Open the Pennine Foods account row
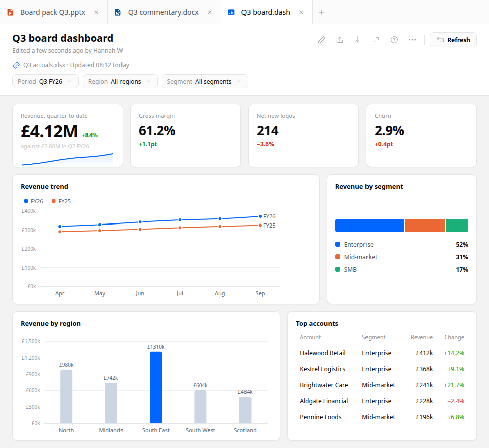Image resolution: width=489 pixels, height=448 pixels. click(x=382, y=417)
